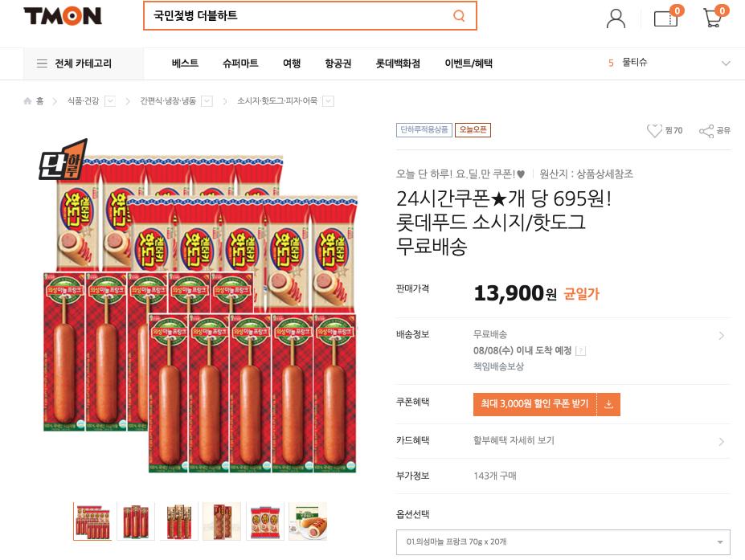
Task: Click the TMON logo
Action: coord(63,16)
